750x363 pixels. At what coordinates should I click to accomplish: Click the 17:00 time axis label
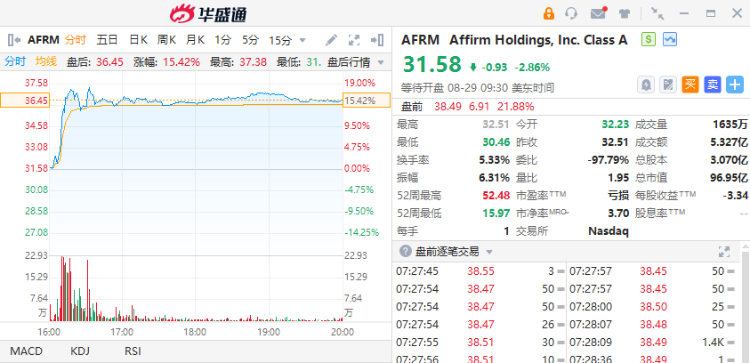click(121, 332)
